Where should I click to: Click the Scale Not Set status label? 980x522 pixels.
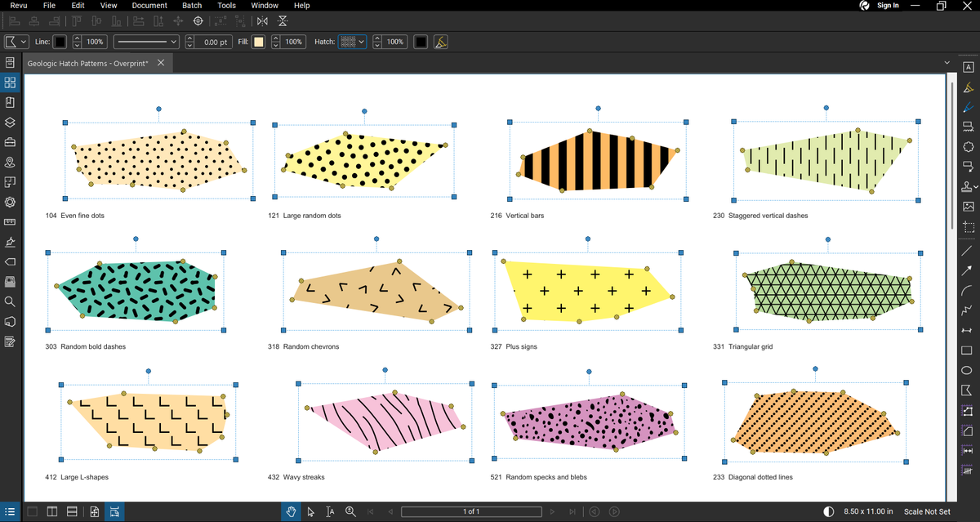(927, 511)
